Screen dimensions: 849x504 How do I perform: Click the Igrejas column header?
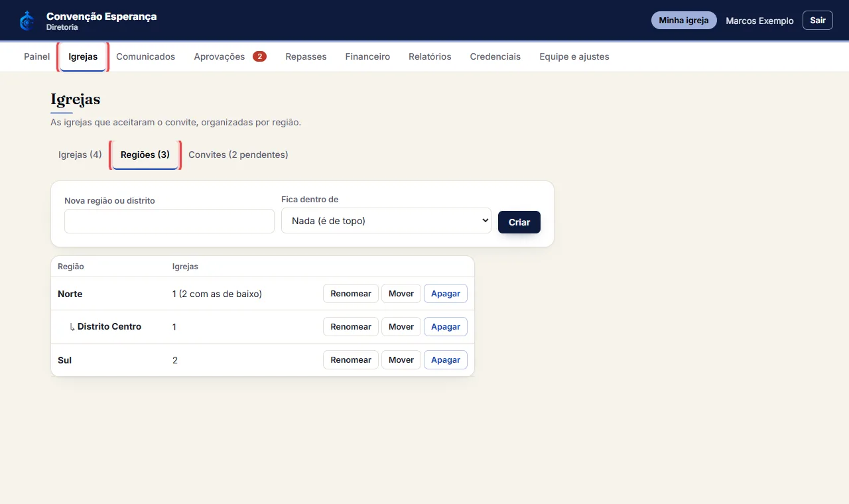185,267
